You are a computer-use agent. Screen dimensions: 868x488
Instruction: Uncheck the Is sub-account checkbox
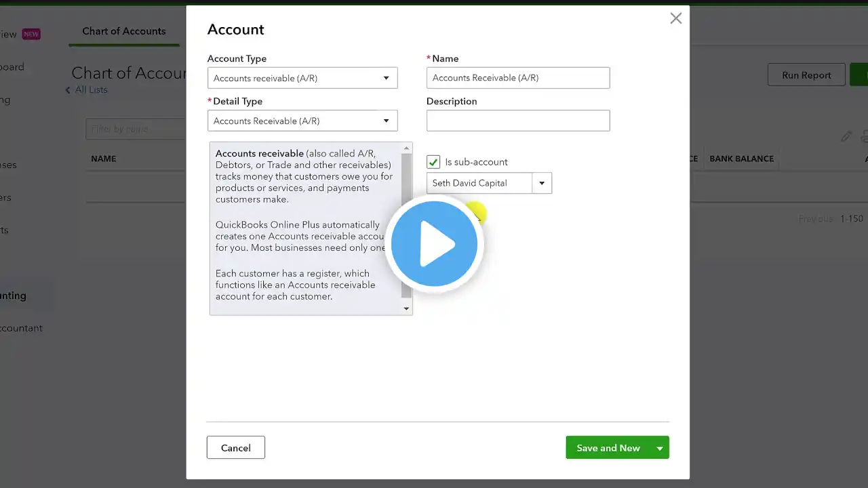pos(433,162)
